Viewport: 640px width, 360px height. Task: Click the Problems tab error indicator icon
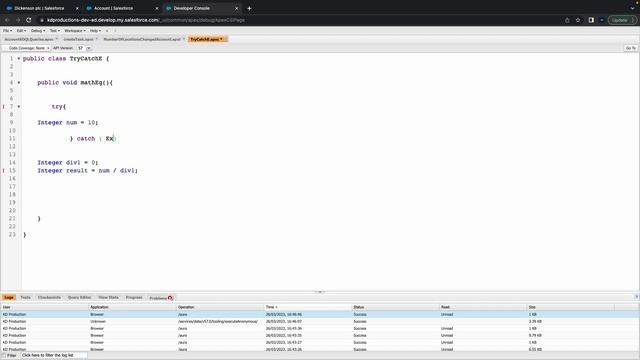pos(170,298)
